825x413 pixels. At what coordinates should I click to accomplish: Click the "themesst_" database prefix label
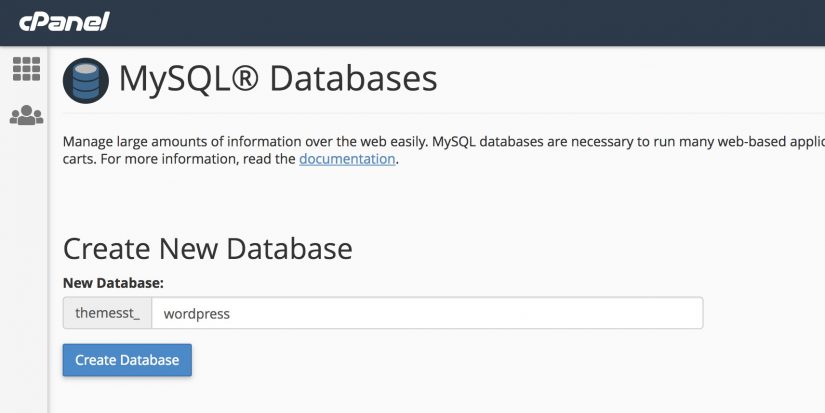107,313
